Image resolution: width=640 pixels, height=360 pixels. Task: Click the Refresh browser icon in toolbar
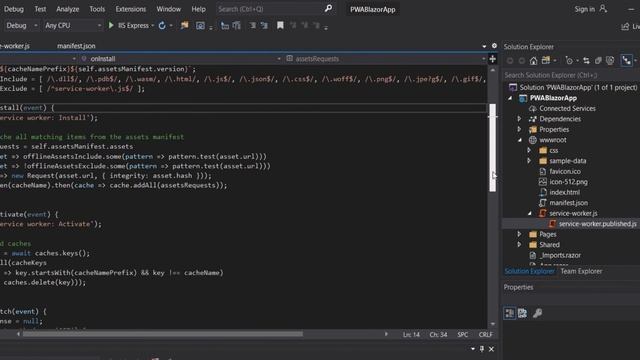pyautogui.click(x=162, y=25)
